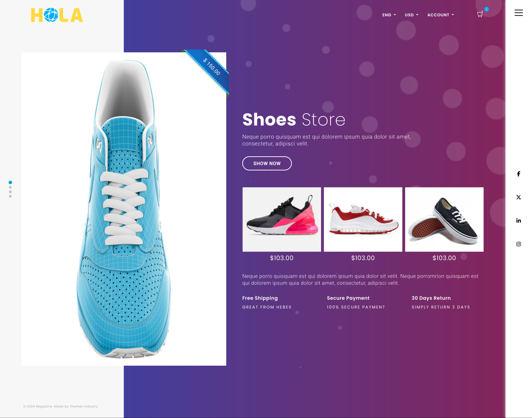Click the SHOW NOW button
This screenshot has height=418, width=532.
point(267,163)
